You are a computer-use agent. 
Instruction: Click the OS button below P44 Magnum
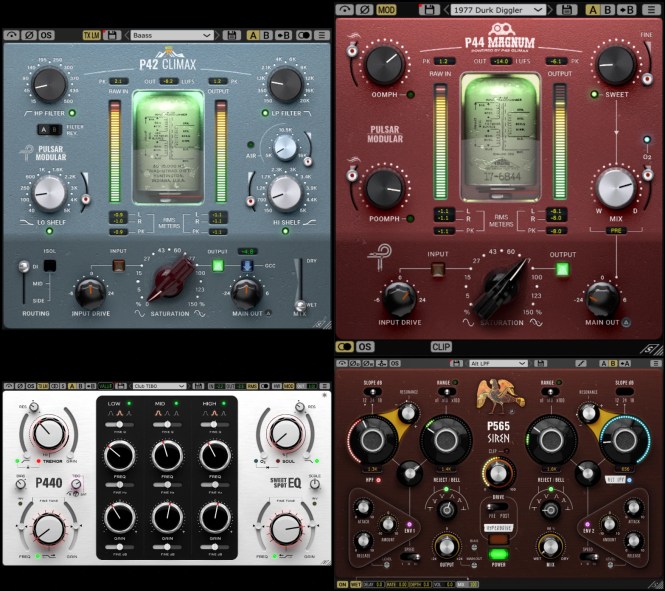coord(365,347)
